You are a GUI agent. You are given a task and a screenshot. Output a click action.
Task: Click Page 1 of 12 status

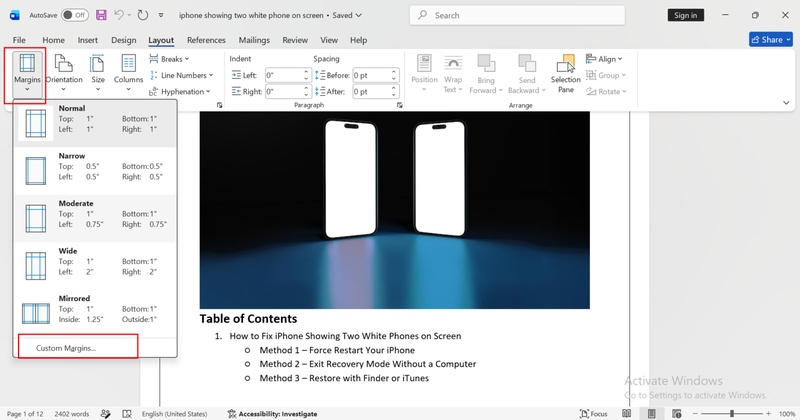pos(24,414)
